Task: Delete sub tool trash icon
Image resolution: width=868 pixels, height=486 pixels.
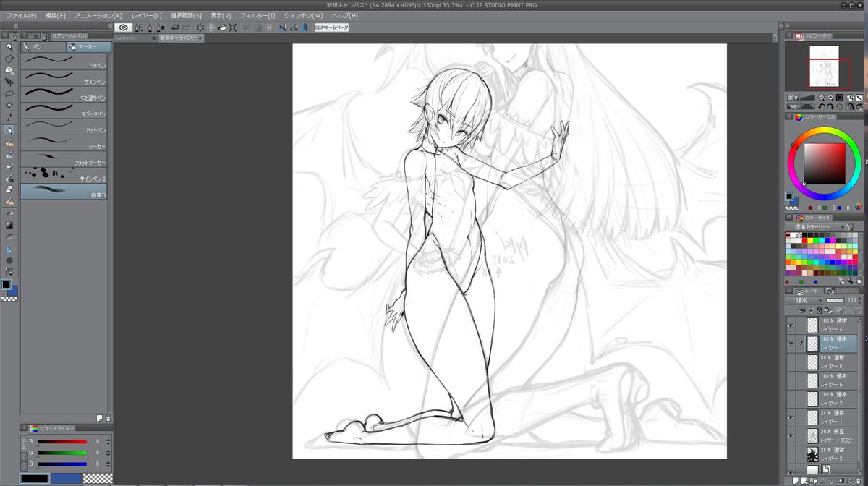Action: [x=108, y=418]
